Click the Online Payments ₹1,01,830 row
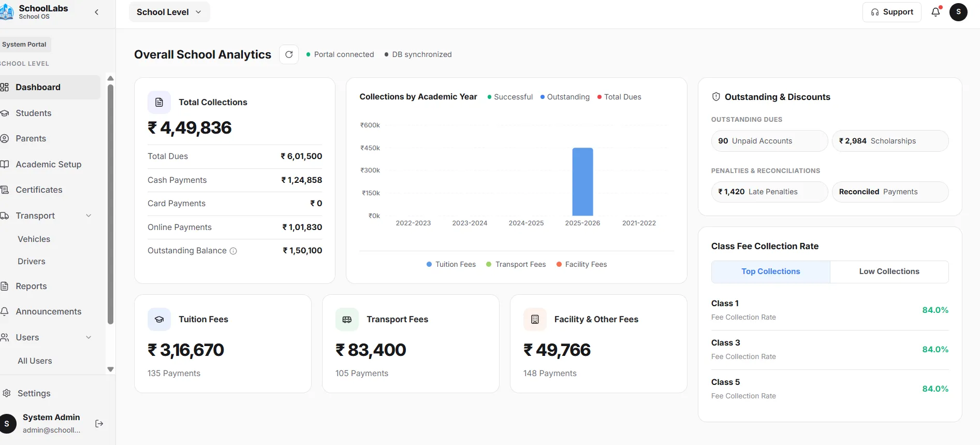 point(235,227)
